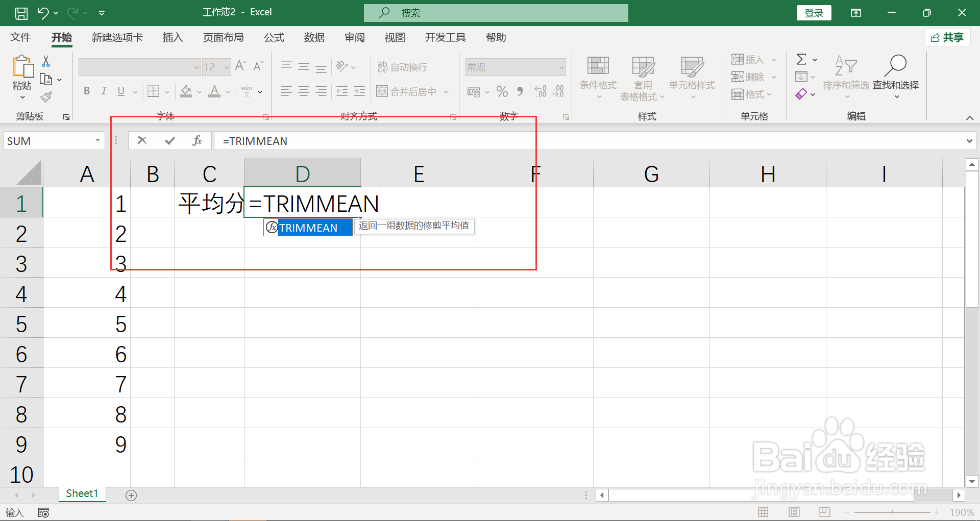Switch to the Formulas ribbon tab
The width and height of the screenshot is (980, 521).
[x=274, y=38]
